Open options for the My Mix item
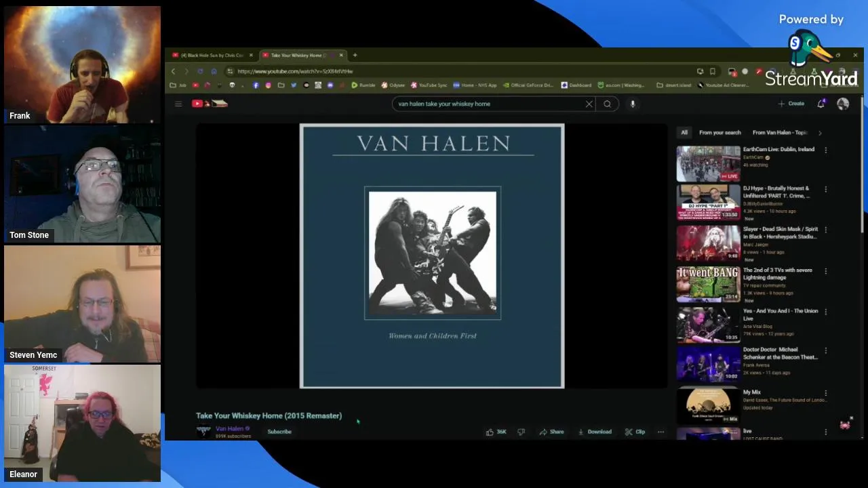Image resolution: width=868 pixels, height=488 pixels. coord(825,393)
